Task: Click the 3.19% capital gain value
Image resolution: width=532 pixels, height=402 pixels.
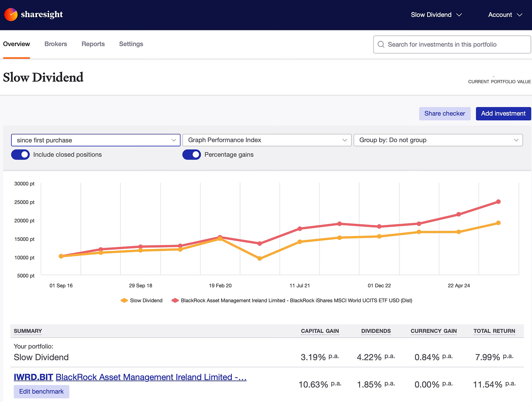Action: coord(320,357)
